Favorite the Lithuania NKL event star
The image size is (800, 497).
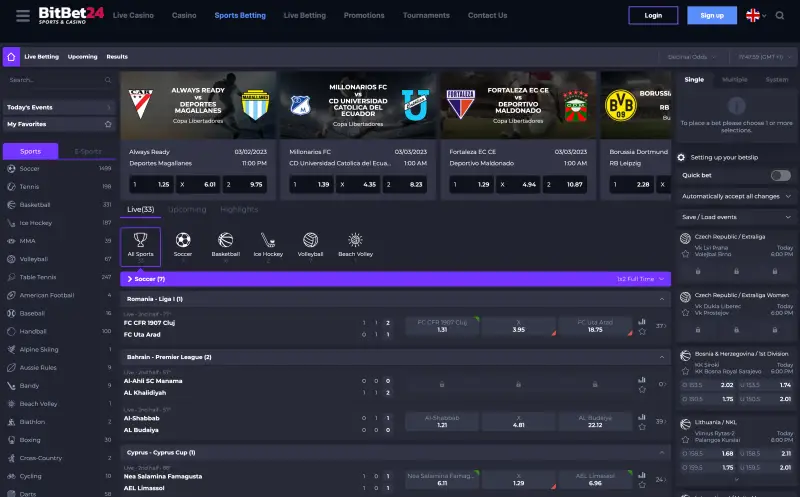click(x=685, y=439)
